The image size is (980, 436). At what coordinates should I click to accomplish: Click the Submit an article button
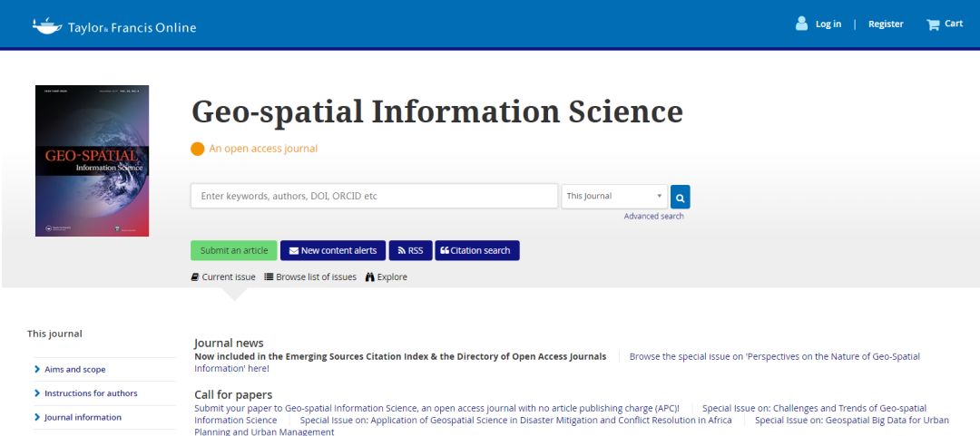coord(234,250)
